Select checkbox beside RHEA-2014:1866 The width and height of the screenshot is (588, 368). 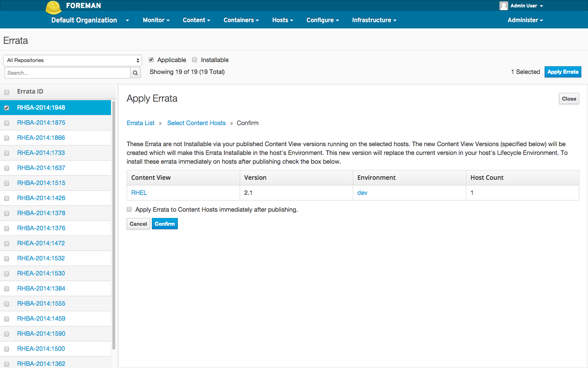(x=7, y=138)
